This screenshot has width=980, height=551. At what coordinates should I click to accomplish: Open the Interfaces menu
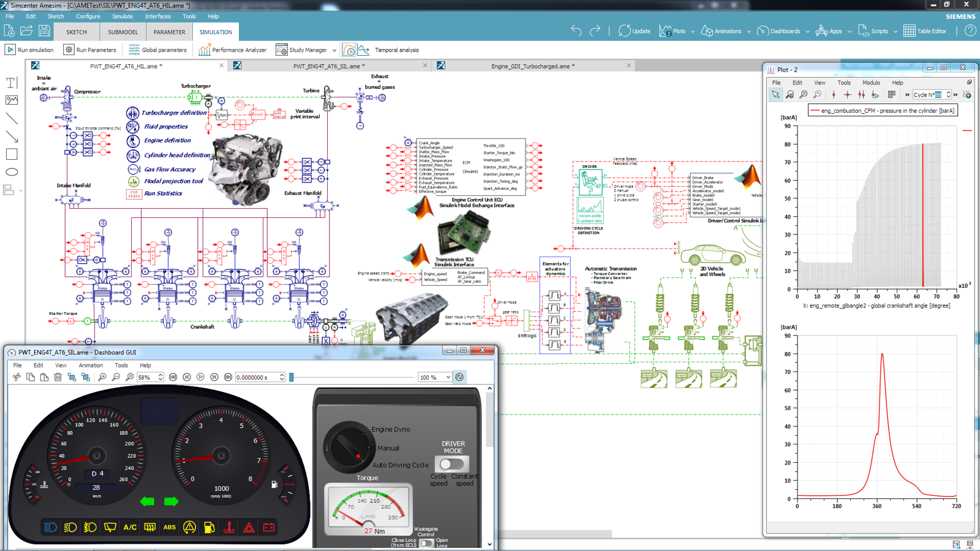[x=158, y=17]
